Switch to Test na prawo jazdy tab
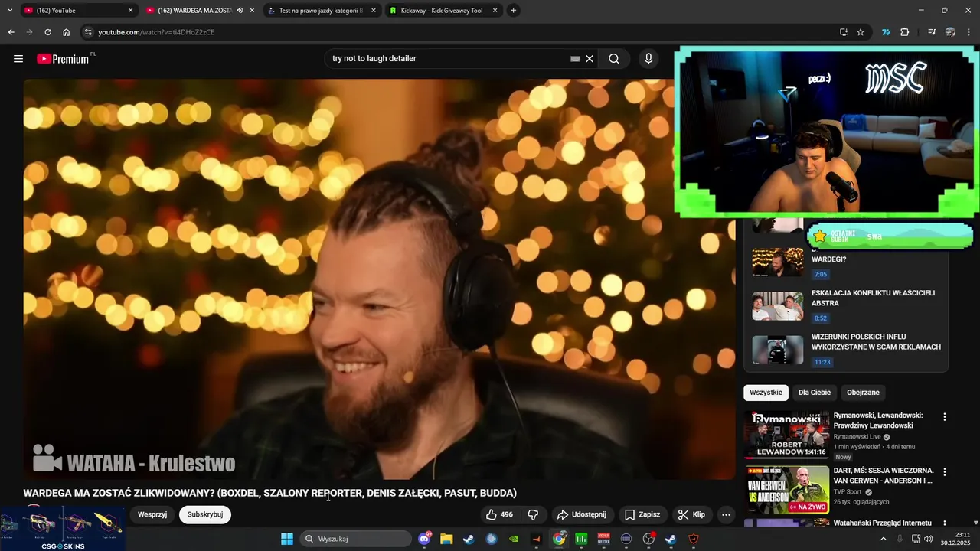This screenshot has width=980, height=551. coord(322,11)
